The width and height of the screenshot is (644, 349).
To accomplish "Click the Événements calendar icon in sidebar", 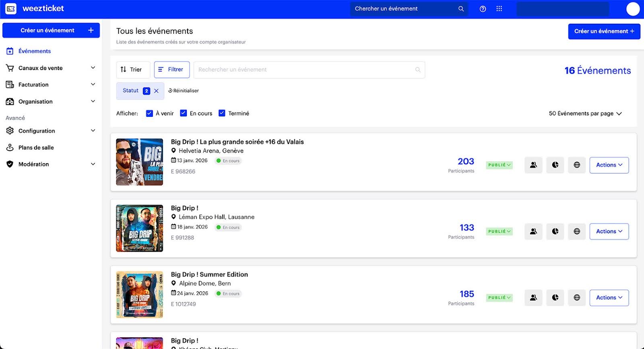I will point(10,51).
